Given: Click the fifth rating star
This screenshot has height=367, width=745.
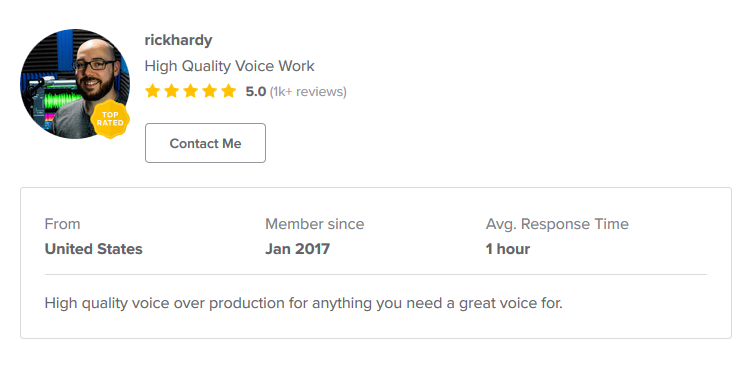Looking at the screenshot, I should click(x=229, y=91).
